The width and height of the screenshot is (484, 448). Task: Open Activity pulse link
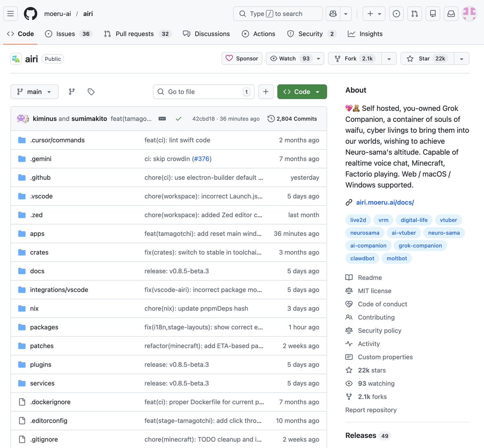tap(363, 344)
